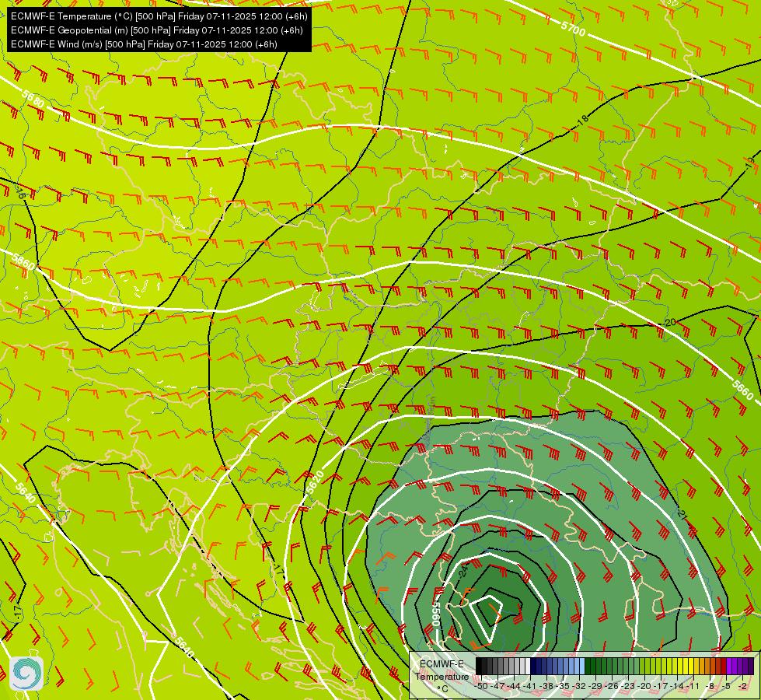The image size is (761, 700).
Task: Click the -38 value in the color legend
Action: [546, 686]
